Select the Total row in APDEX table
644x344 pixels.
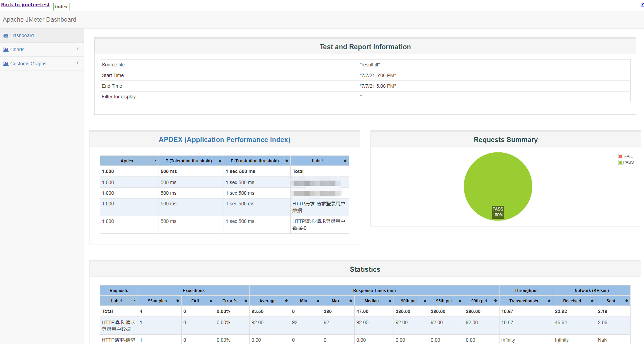pyautogui.click(x=224, y=171)
